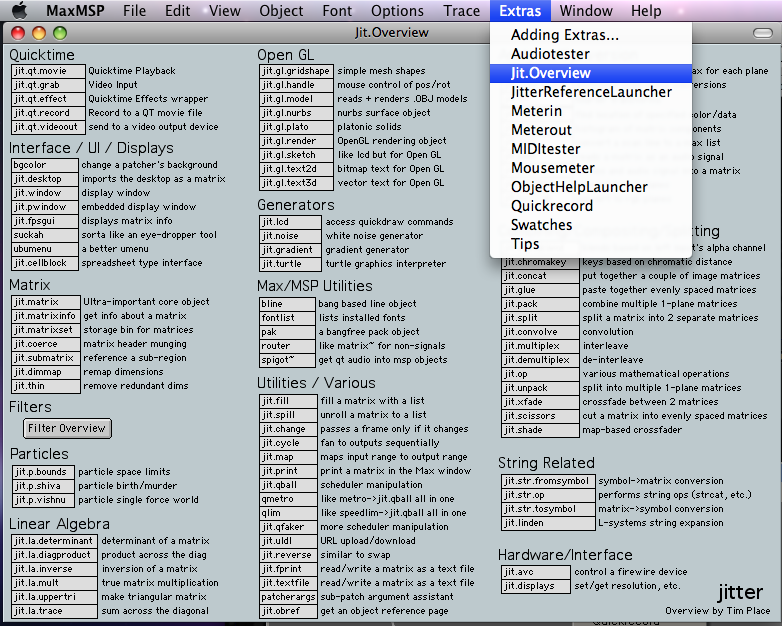This screenshot has width=782, height=626.
Task: Click the jit.window object box
Action: point(44,193)
